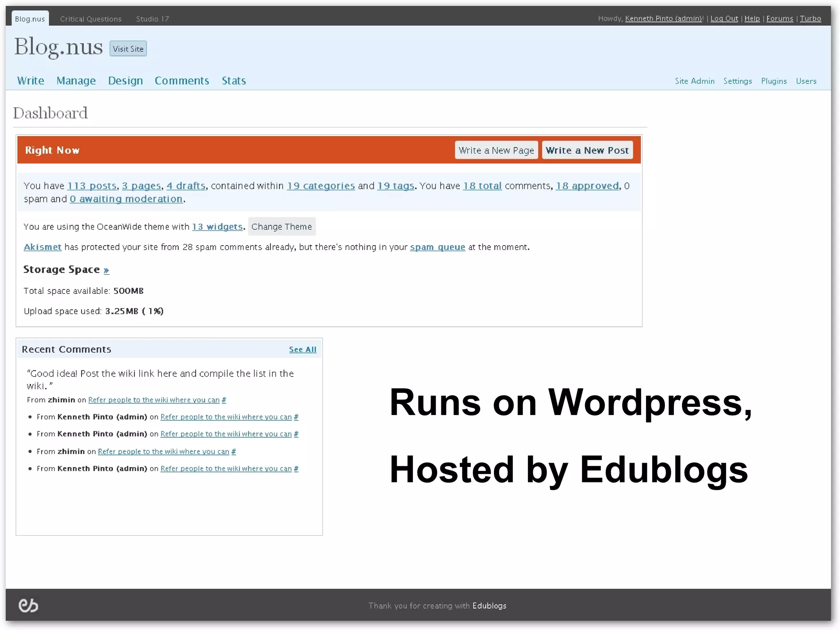Click the Akismet link
The width and height of the screenshot is (840, 630).
[43, 247]
